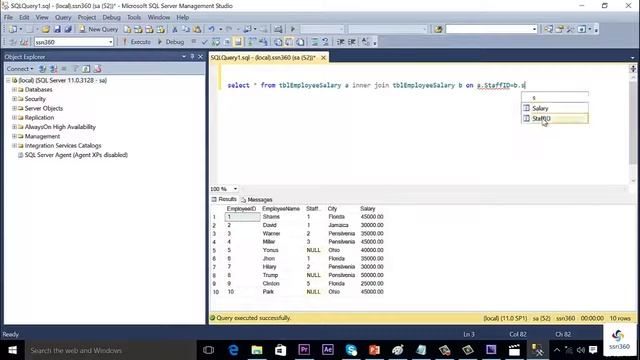Open the Query menu

tap(63, 17)
